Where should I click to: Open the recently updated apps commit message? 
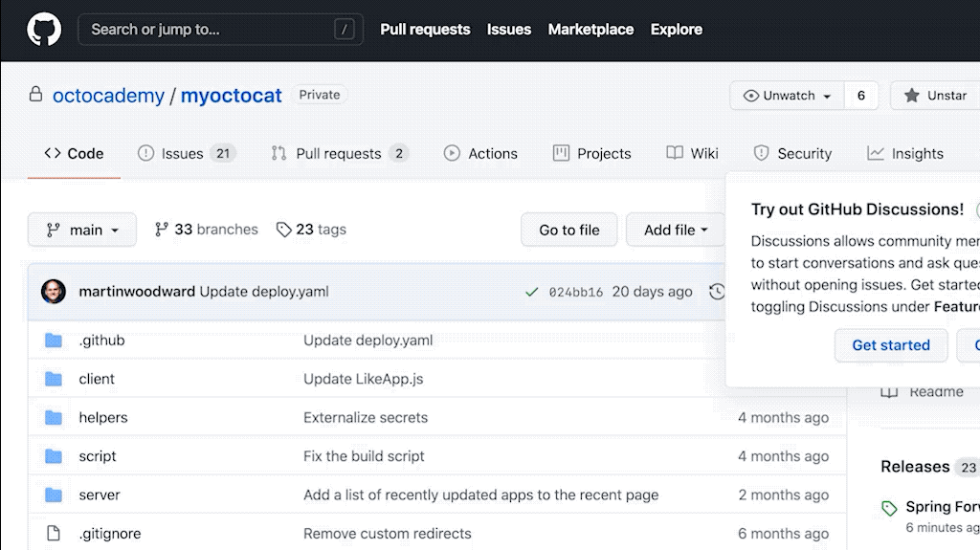pyautogui.click(x=481, y=495)
